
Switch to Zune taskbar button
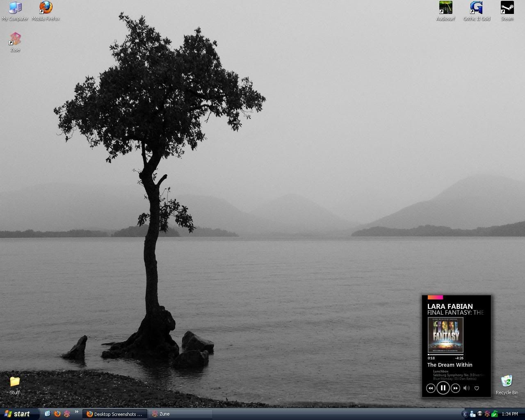tap(180, 414)
